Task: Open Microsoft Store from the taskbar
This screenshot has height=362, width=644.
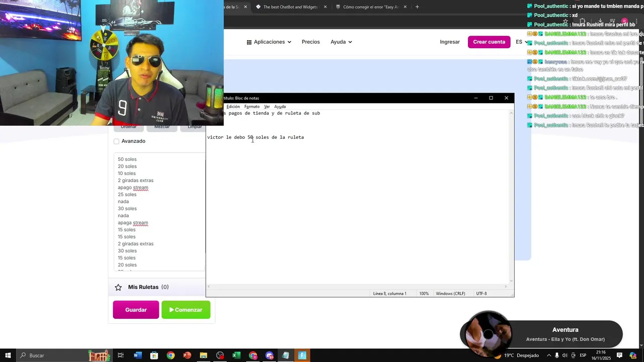Action: point(154,355)
